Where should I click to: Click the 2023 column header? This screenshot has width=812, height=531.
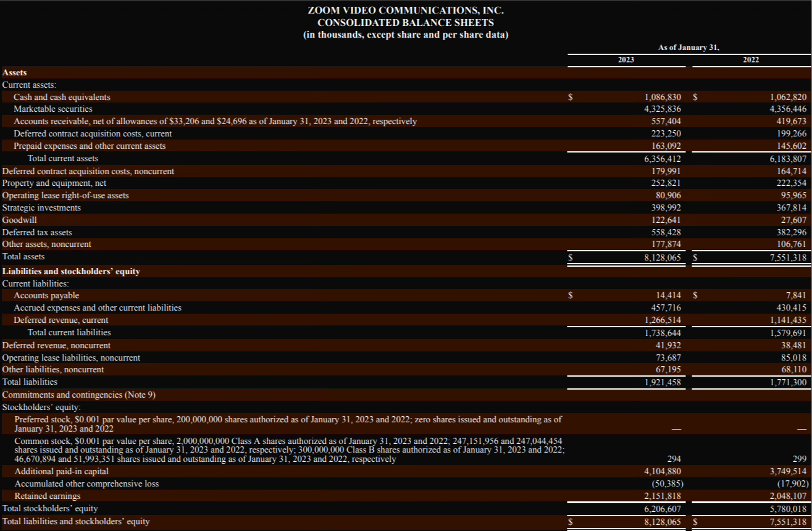(x=626, y=60)
